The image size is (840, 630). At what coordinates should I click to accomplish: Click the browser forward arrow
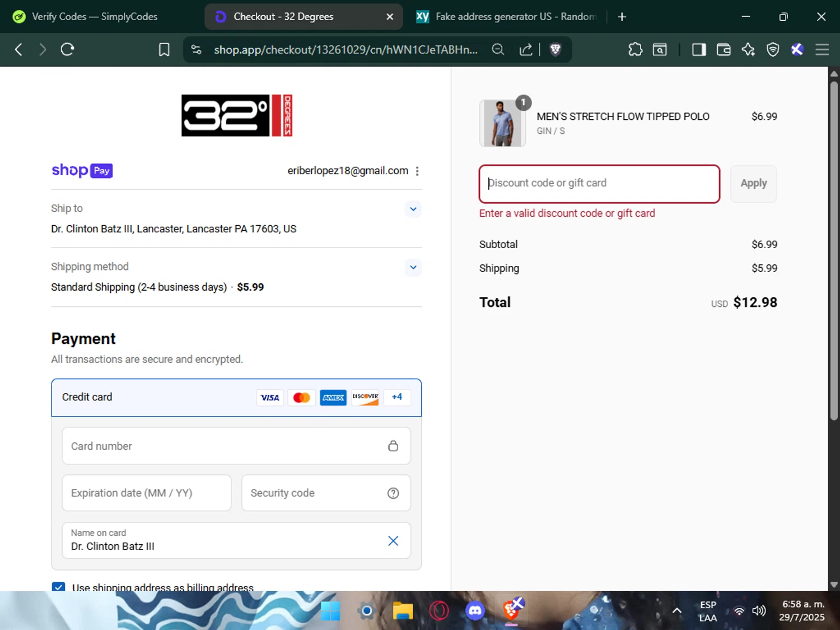[43, 49]
